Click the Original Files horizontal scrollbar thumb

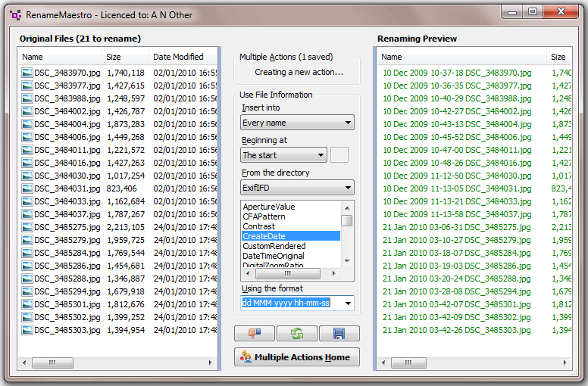click(52, 363)
